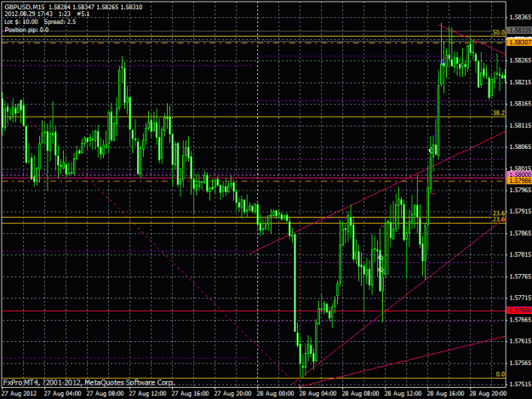The image size is (532, 399).
Task: Click the 1.57865 price scale value
Action: (520, 233)
